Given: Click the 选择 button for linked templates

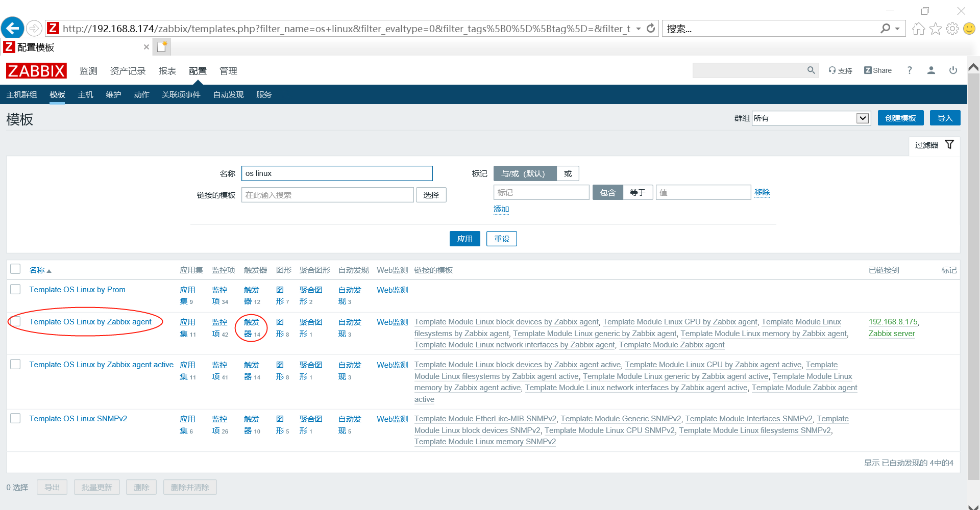Looking at the screenshot, I should (431, 195).
